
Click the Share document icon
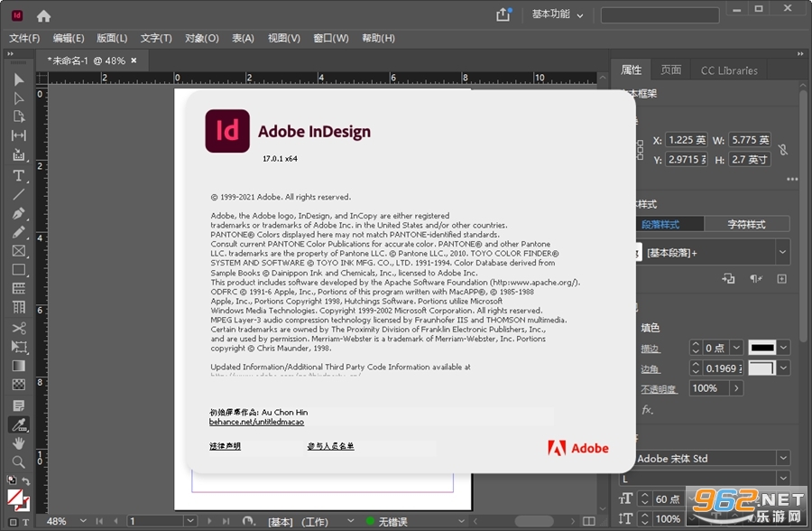pos(503,14)
